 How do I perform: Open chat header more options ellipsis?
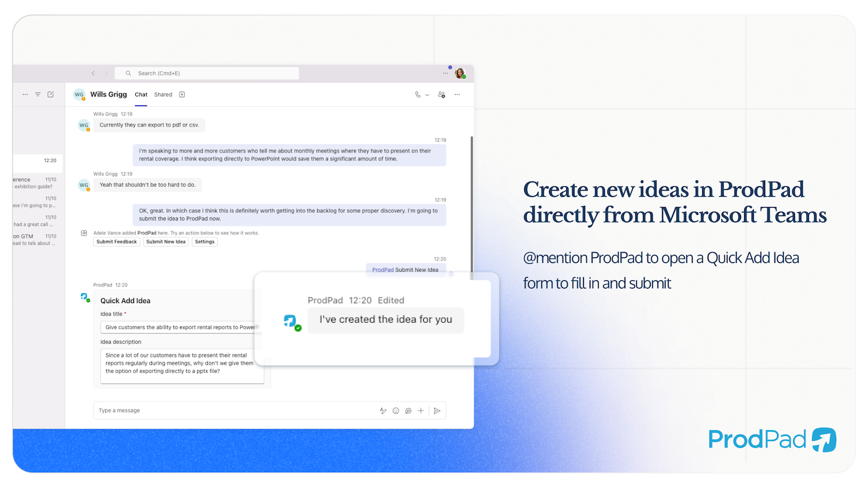coord(457,95)
